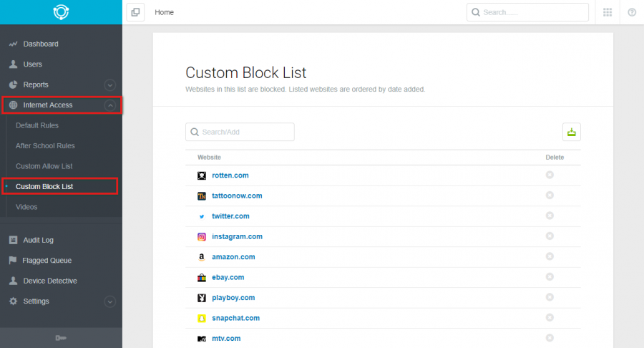Click the rotten.com favicon

click(202, 176)
